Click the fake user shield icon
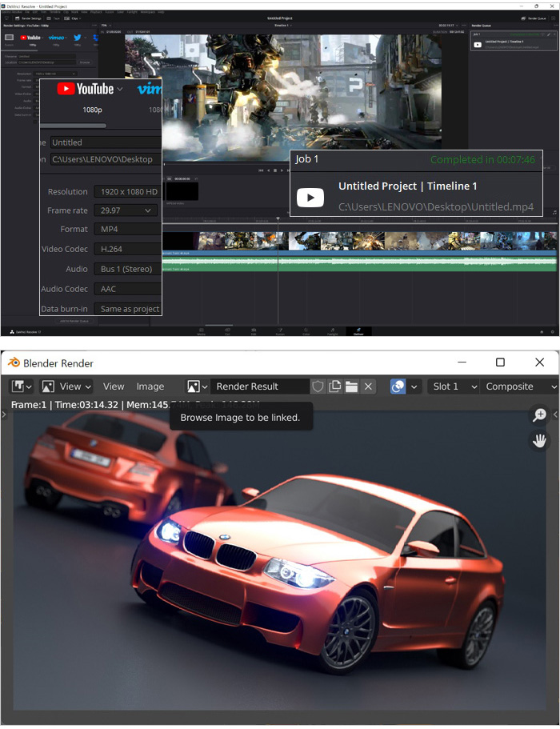The height and width of the screenshot is (729, 560). pyautogui.click(x=318, y=387)
